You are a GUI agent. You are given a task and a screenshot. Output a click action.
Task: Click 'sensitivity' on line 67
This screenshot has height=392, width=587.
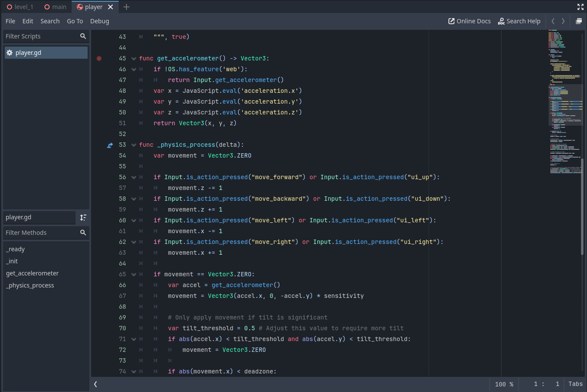pyautogui.click(x=344, y=296)
